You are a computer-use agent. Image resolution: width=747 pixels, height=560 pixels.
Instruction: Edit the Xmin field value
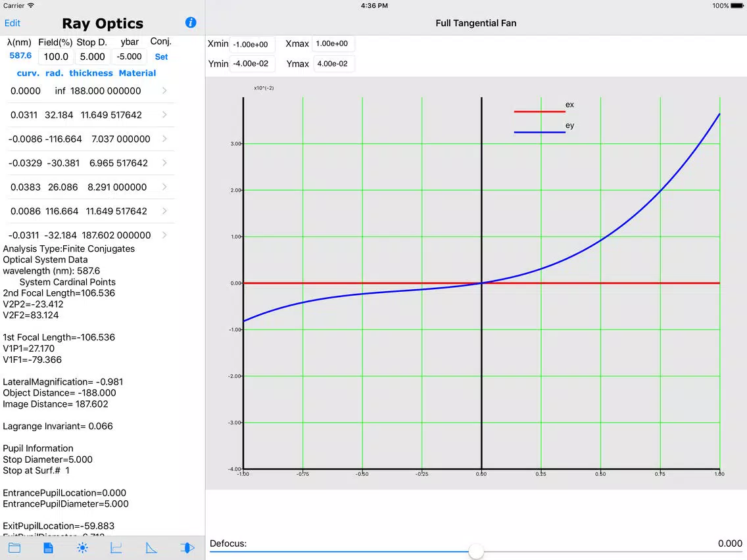pyautogui.click(x=252, y=44)
